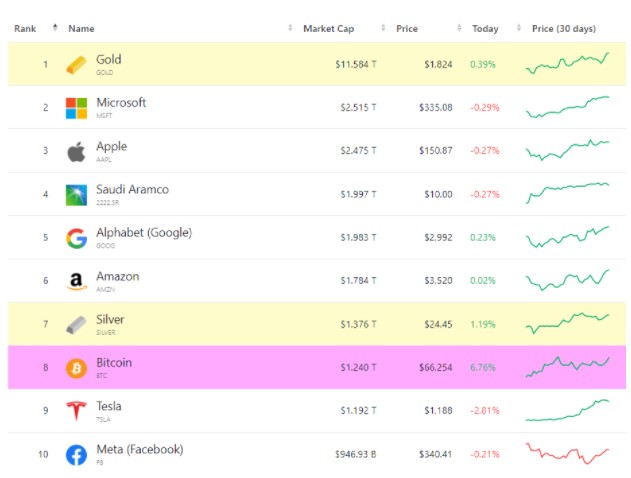631x478 pixels.
Task: Sort table by Market Cap column
Action: pyautogui.click(x=328, y=28)
